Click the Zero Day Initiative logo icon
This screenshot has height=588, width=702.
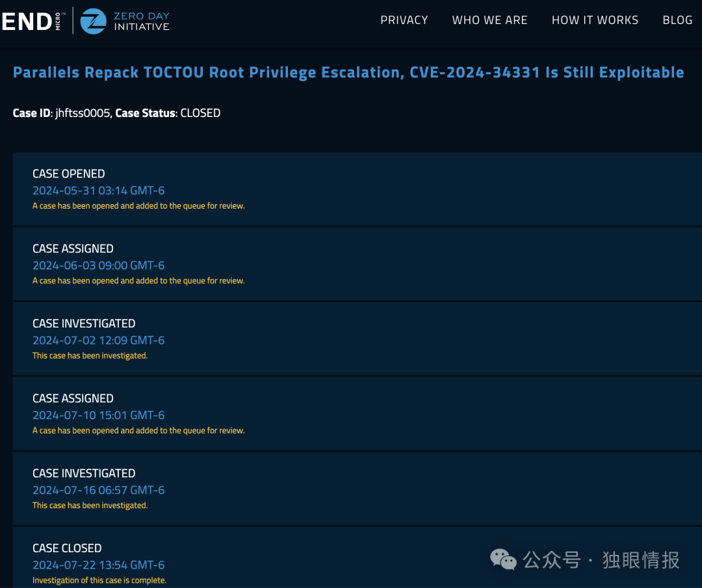[93, 21]
